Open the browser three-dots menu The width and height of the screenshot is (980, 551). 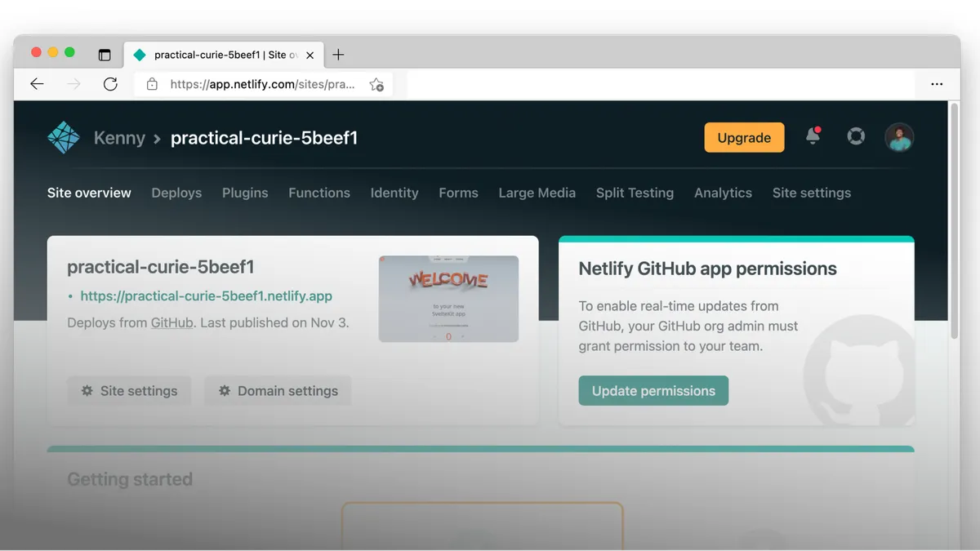pyautogui.click(x=937, y=84)
